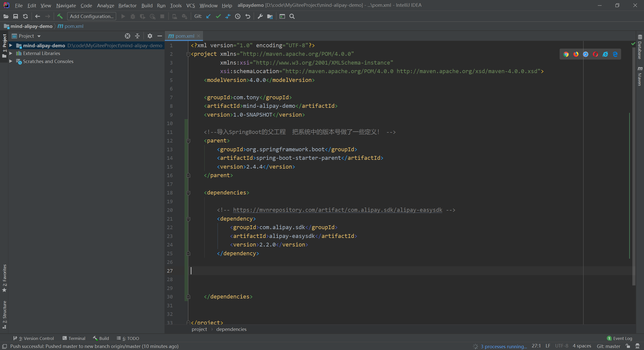The width and height of the screenshot is (644, 350).
Task: Open the Refactor menu
Action: click(x=127, y=5)
